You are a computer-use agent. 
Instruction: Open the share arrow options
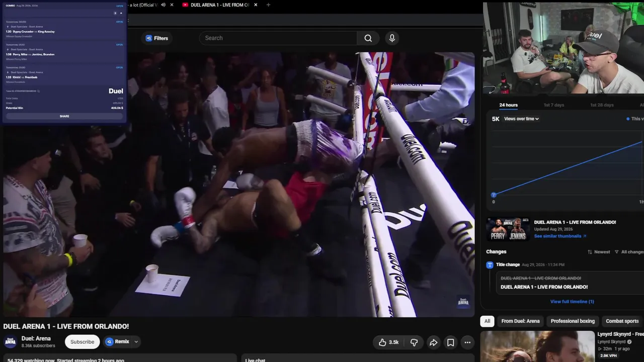[433, 342]
